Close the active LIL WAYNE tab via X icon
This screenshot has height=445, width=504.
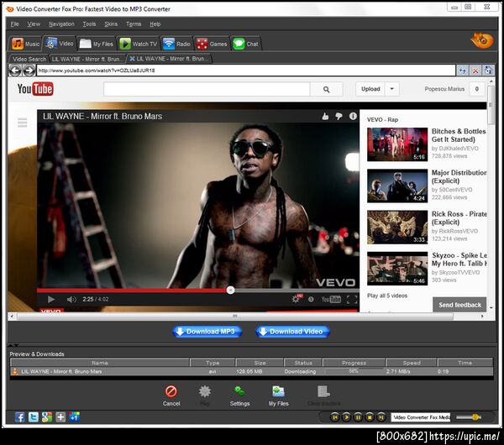click(x=132, y=59)
